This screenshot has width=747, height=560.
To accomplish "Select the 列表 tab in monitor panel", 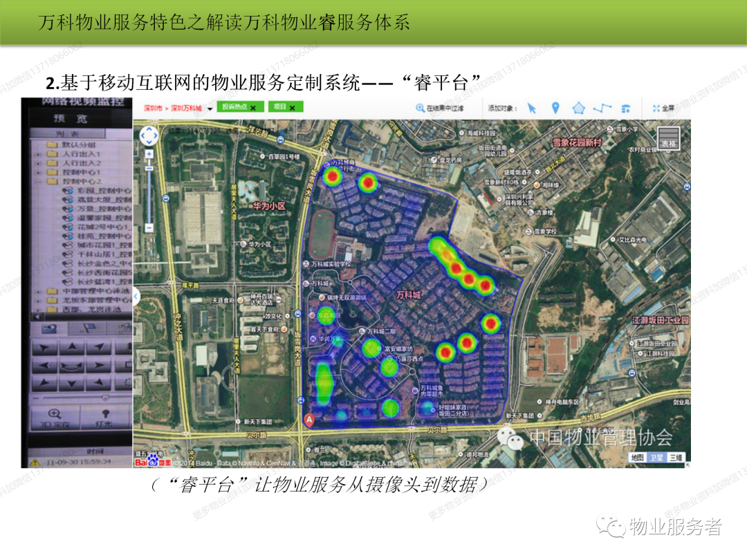I will (x=67, y=134).
